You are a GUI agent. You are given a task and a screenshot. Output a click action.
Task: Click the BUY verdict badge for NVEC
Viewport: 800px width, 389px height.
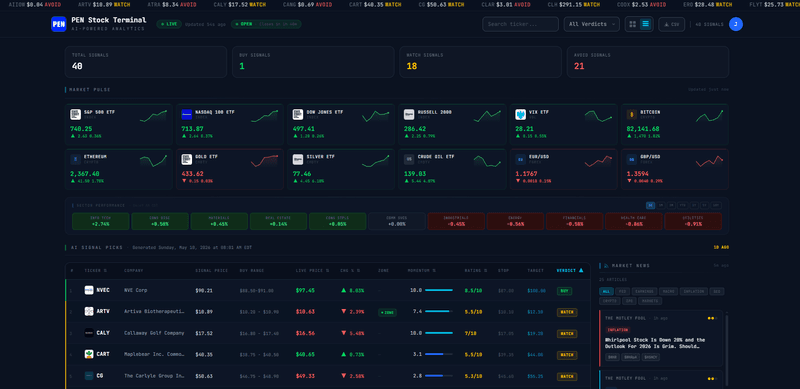564,291
